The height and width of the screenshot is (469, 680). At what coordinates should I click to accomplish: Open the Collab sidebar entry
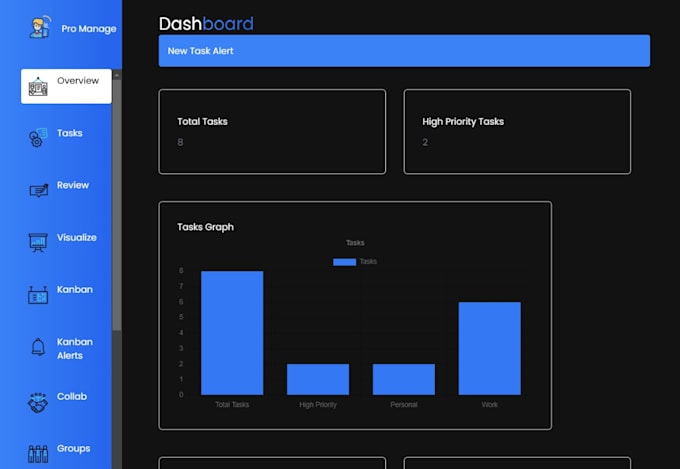coord(72,396)
